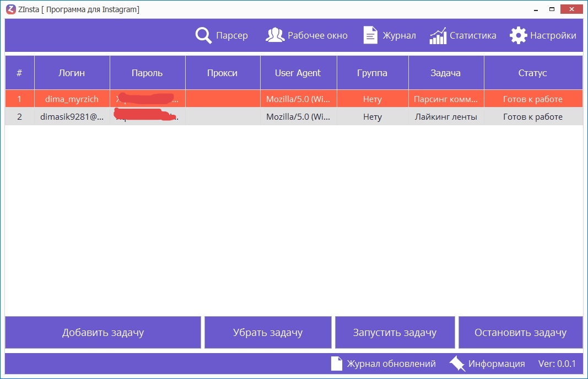Start the task with Запустить задачу
This screenshot has width=588, height=379.
(395, 333)
